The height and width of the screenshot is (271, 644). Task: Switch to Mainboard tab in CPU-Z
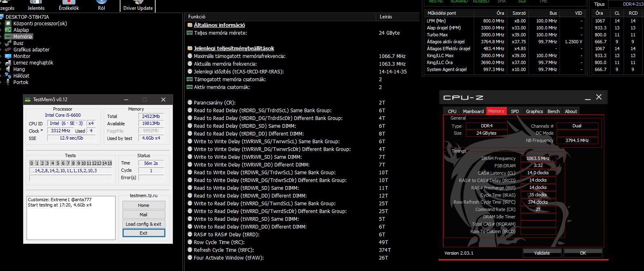coord(473,111)
